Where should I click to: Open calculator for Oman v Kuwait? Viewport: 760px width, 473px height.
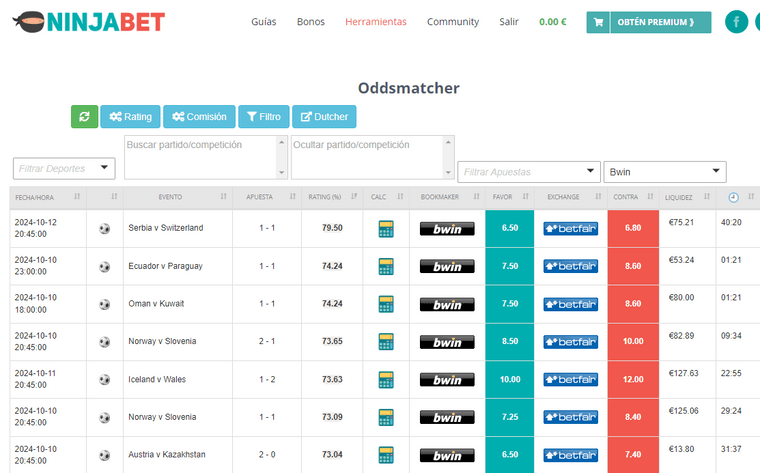pyautogui.click(x=386, y=304)
